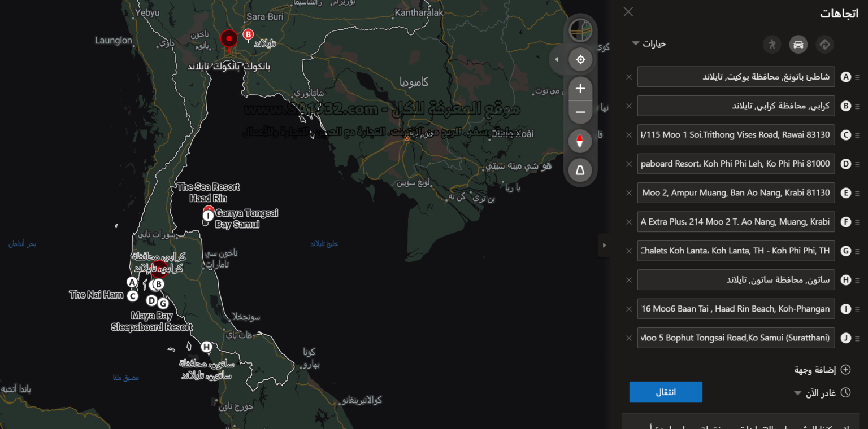Remove waypoint D Koh Phi Phi Leh
Screen dimensions: 868x429
[629, 164]
